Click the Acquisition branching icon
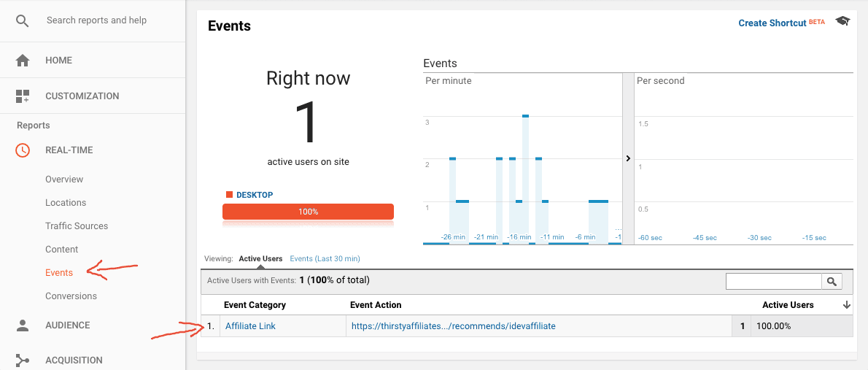868x370 pixels. 23,361
